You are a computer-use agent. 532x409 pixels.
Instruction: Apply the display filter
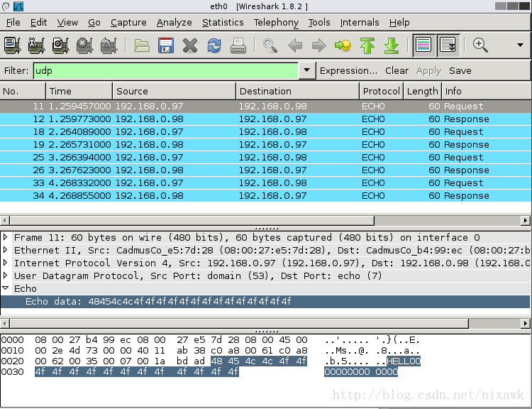pos(428,71)
